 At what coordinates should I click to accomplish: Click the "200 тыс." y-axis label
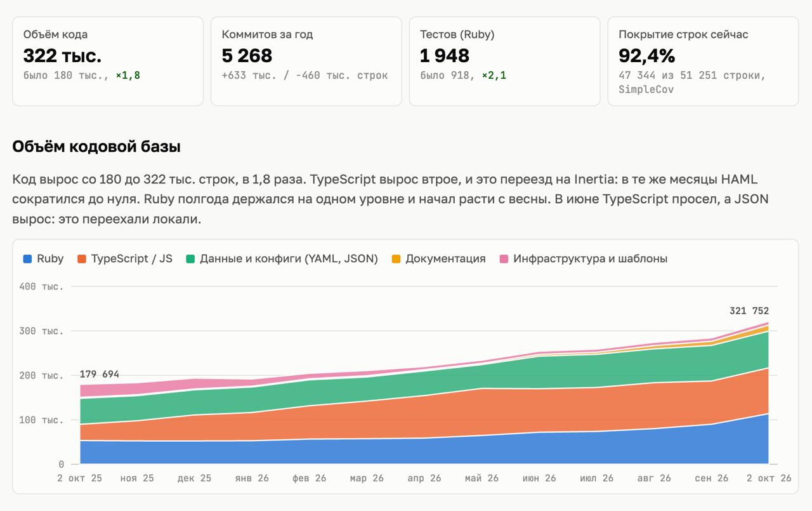pos(41,376)
